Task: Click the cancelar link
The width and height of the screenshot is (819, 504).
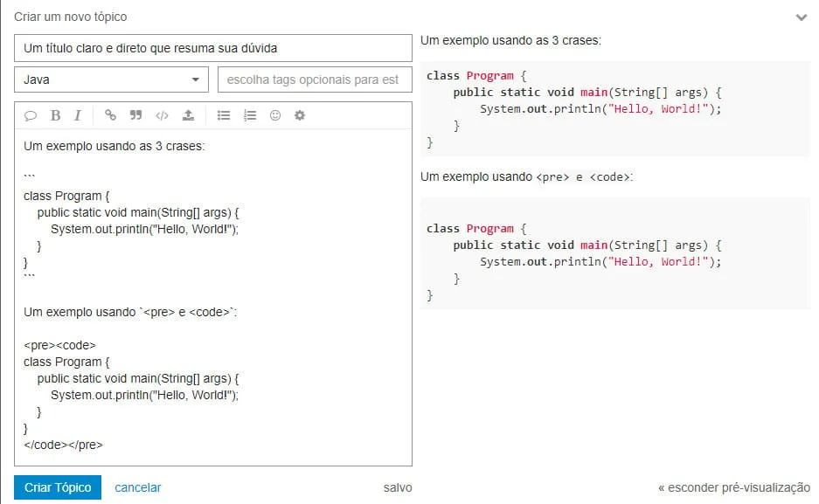Action: click(x=138, y=487)
